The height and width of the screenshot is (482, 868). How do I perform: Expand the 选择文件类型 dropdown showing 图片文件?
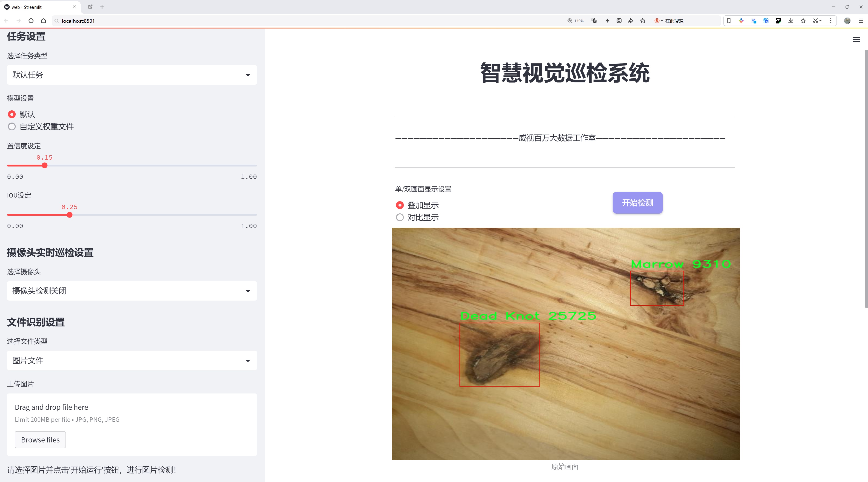[132, 360]
